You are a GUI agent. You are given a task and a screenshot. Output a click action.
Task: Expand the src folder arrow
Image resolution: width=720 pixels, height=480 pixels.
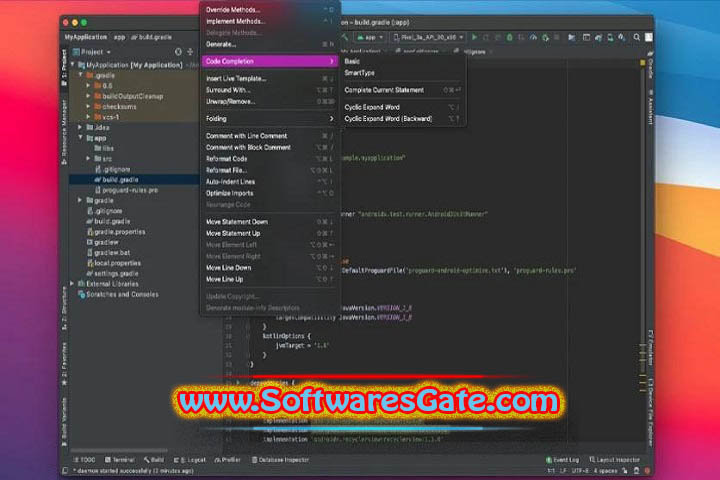click(89, 158)
